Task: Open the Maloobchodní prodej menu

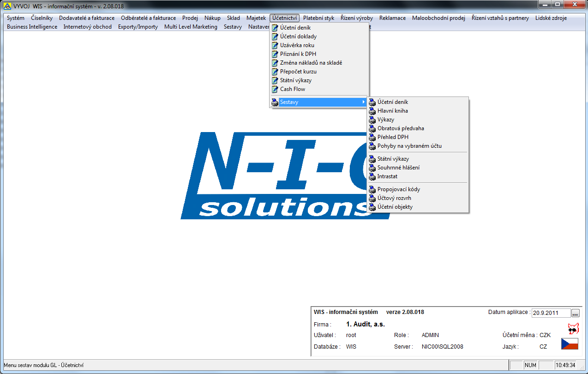Action: click(438, 18)
